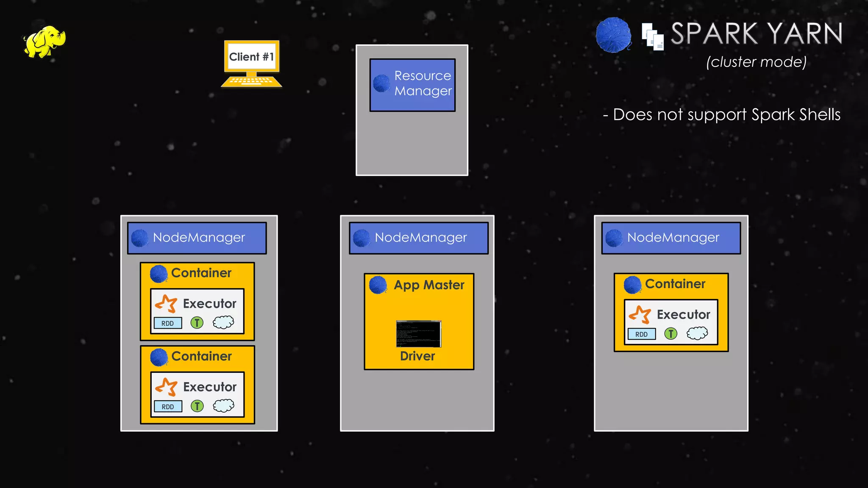Screen dimensions: 868x488
Task: Click the SPARK YARN slide title
Action: [x=757, y=34]
